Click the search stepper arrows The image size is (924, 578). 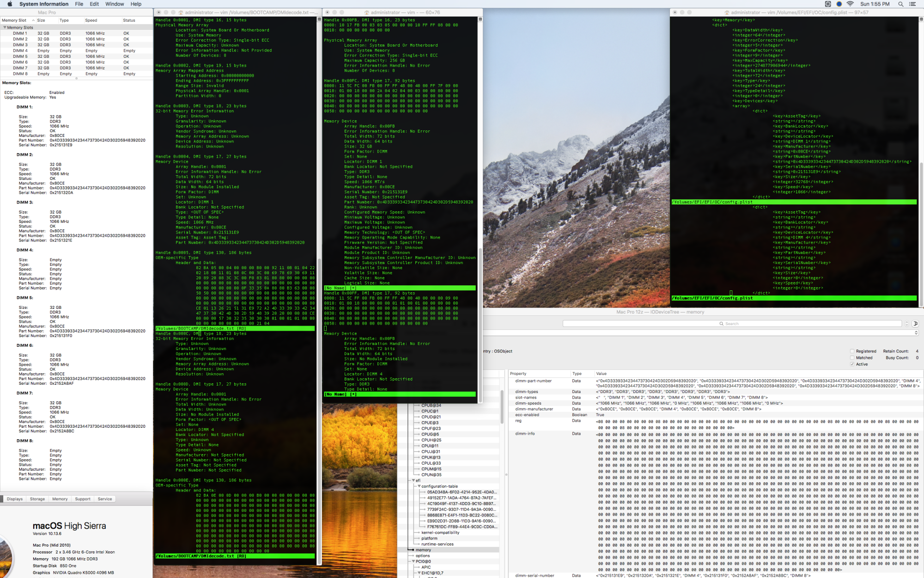click(906, 324)
